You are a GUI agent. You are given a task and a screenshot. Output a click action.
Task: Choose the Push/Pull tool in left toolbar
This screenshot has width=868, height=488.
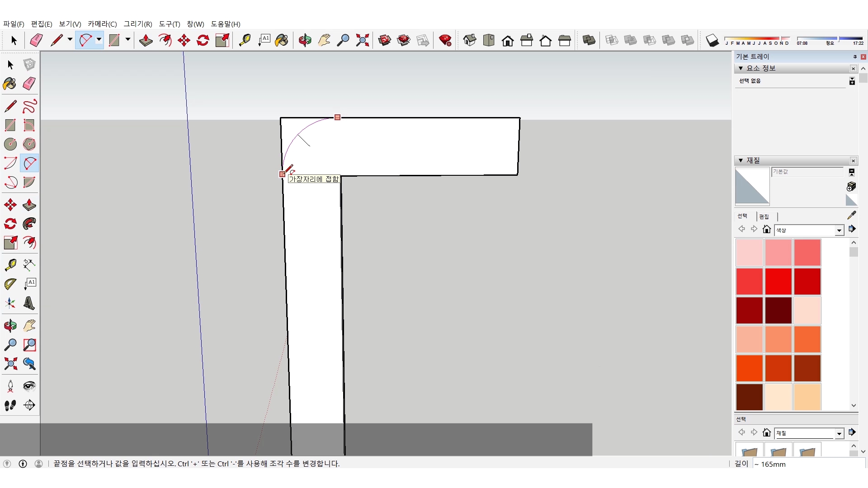[29, 205]
